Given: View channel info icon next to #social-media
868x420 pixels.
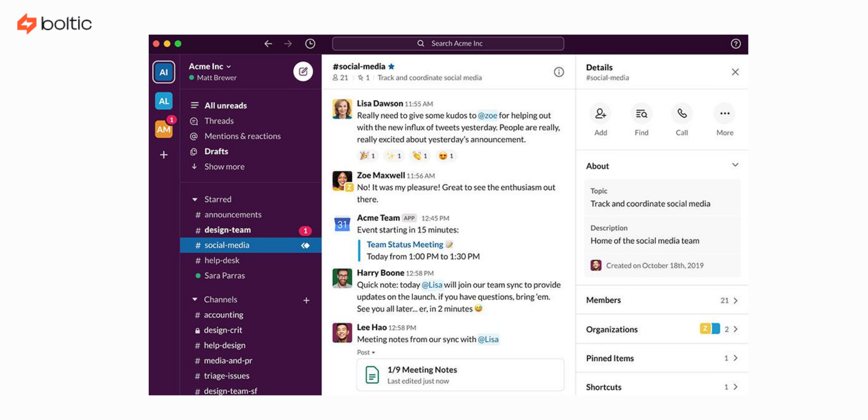Looking at the screenshot, I should 559,72.
